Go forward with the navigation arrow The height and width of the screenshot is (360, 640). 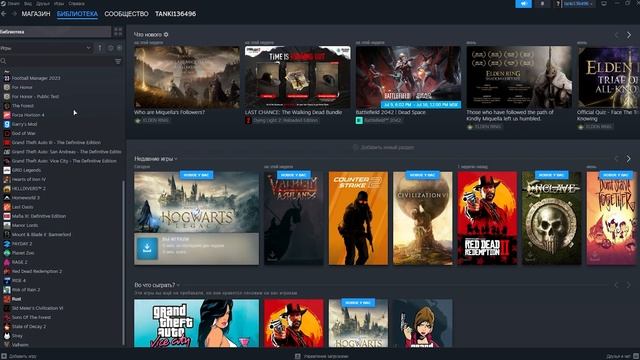click(14, 14)
